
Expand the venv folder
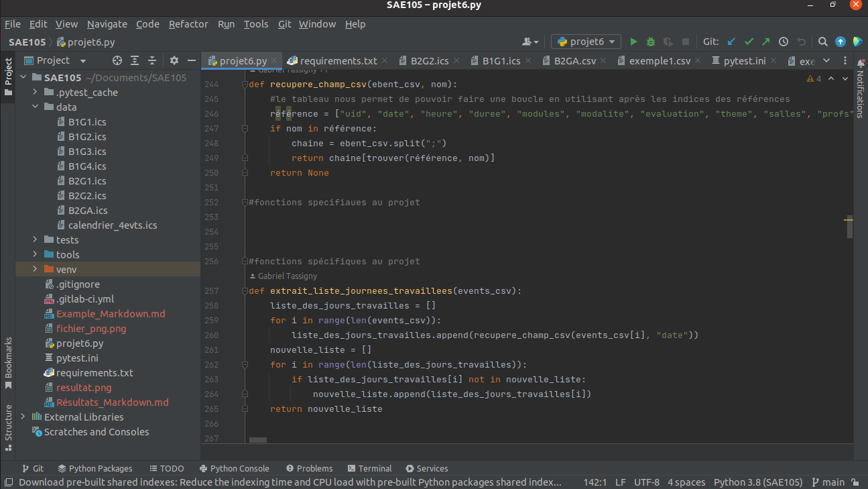tap(35, 270)
